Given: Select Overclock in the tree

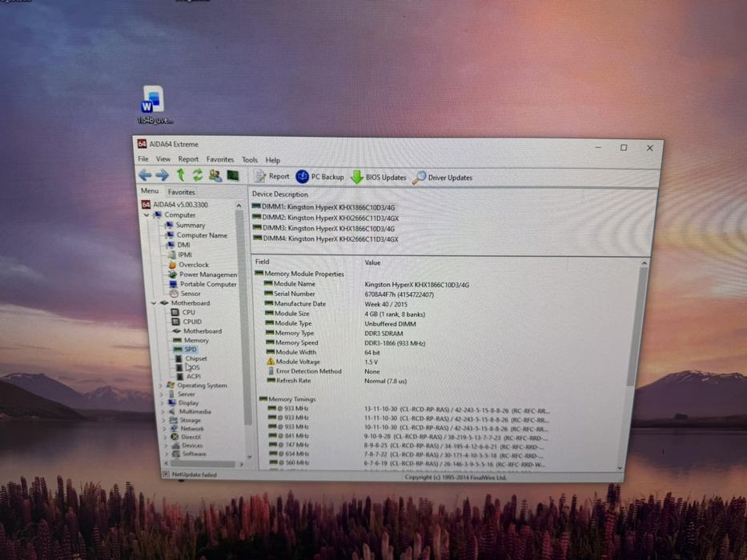Looking at the screenshot, I should [x=188, y=264].
